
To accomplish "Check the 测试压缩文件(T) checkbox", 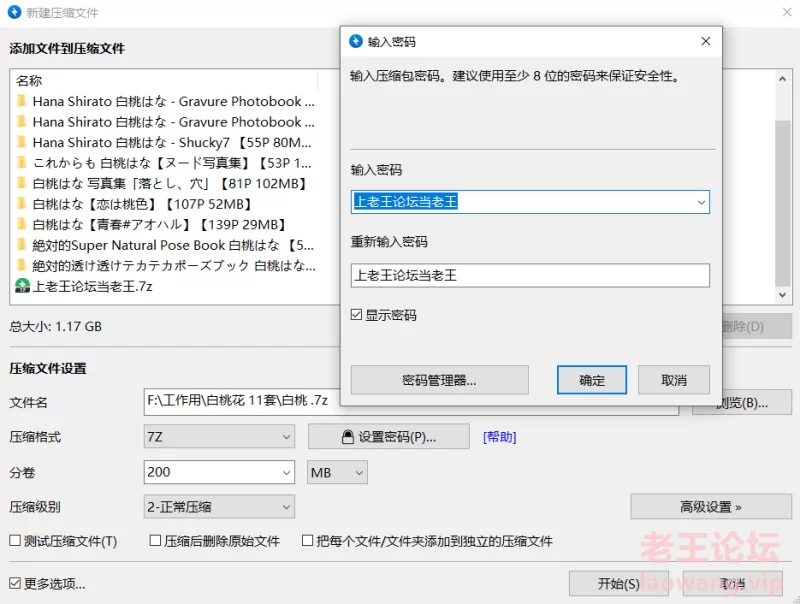I will 15,541.
